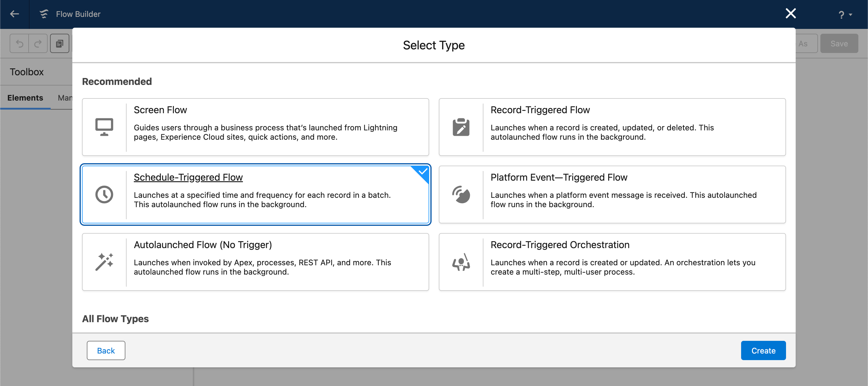
Task: Switch to the Elements tab
Action: (25, 98)
